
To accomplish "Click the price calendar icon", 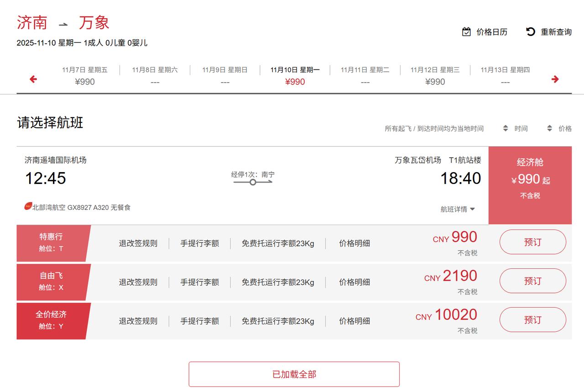I will tap(466, 32).
